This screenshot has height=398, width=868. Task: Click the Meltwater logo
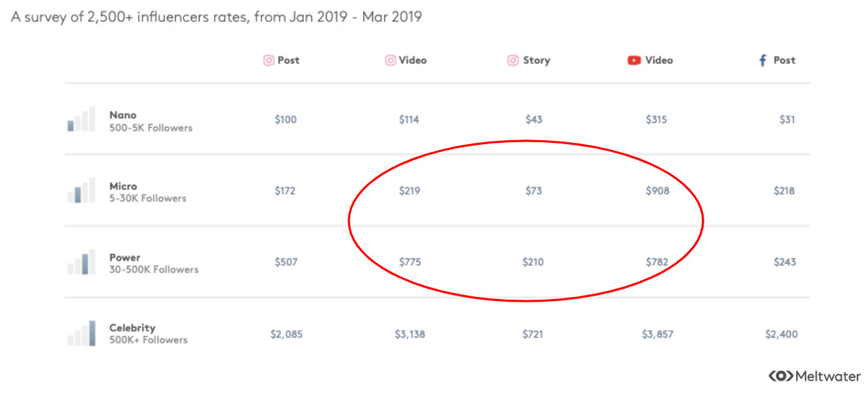coord(815,376)
